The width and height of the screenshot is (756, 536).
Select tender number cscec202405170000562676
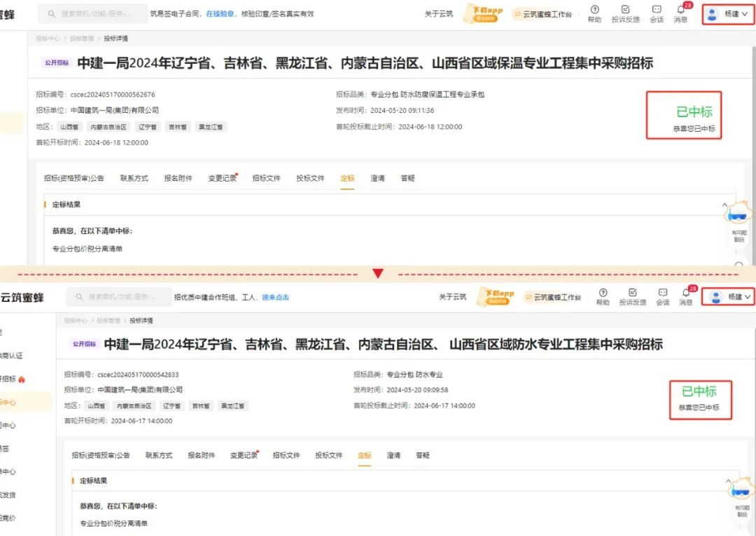coord(113,95)
